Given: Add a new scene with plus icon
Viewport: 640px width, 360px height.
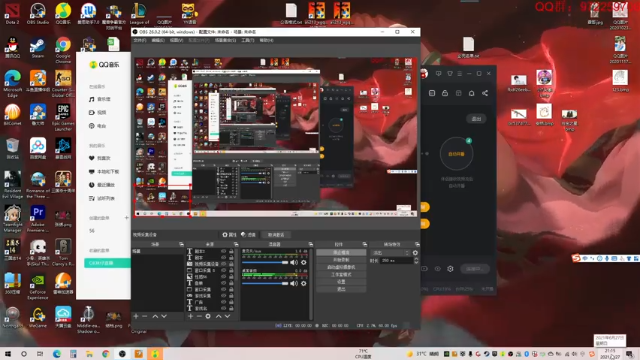Looking at the screenshot, I should tap(136, 316).
